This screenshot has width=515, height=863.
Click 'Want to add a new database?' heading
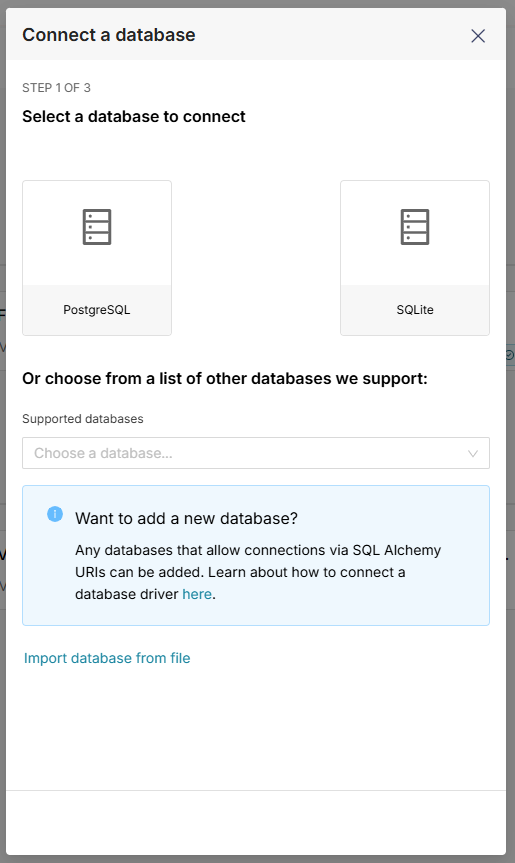[x=187, y=518]
